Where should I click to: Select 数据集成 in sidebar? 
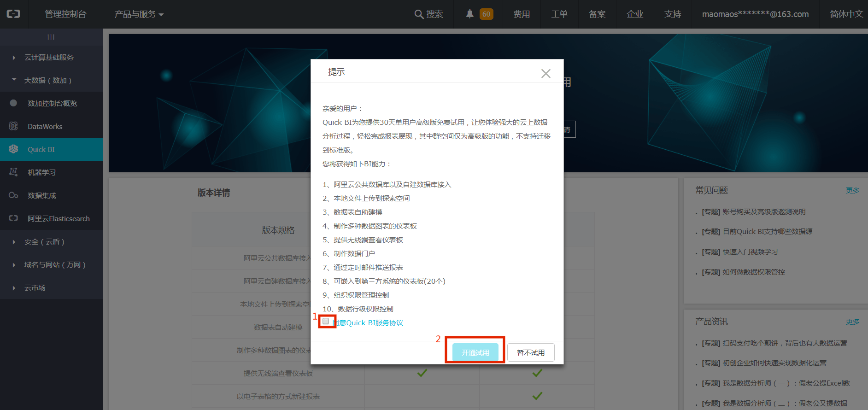point(52,195)
